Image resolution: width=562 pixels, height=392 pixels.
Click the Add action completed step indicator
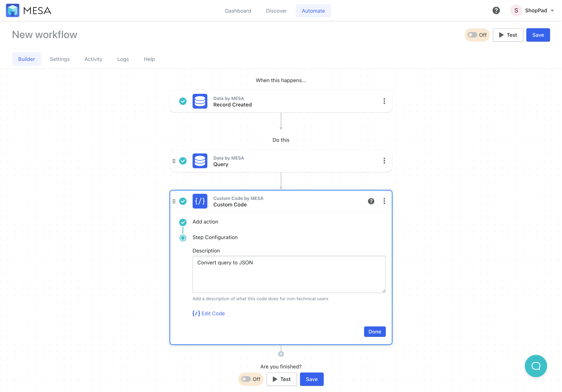[x=183, y=222]
